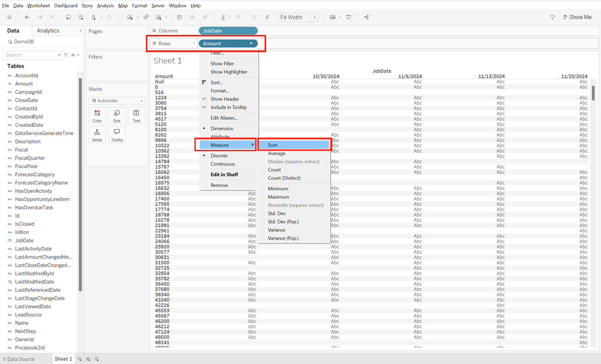Open the Size control in the Marks card
Screen dimensions: 601x364
click(116, 115)
